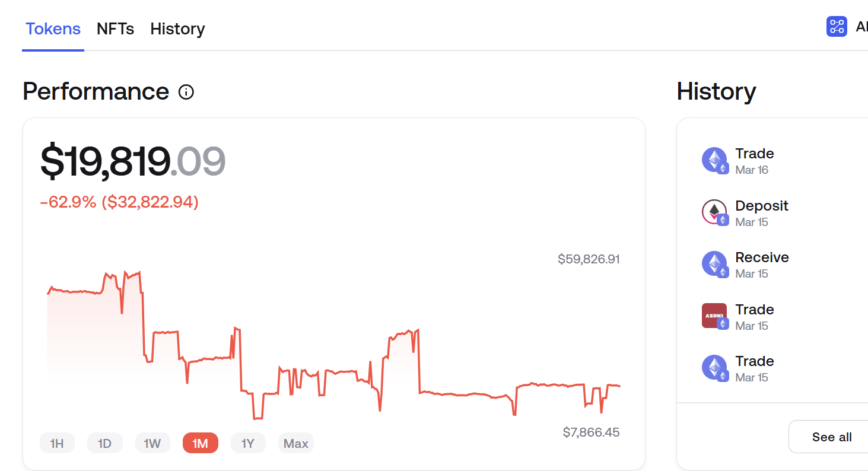Click the bottom Trade Ethereum icon
This screenshot has width=868, height=471.
[x=714, y=367]
